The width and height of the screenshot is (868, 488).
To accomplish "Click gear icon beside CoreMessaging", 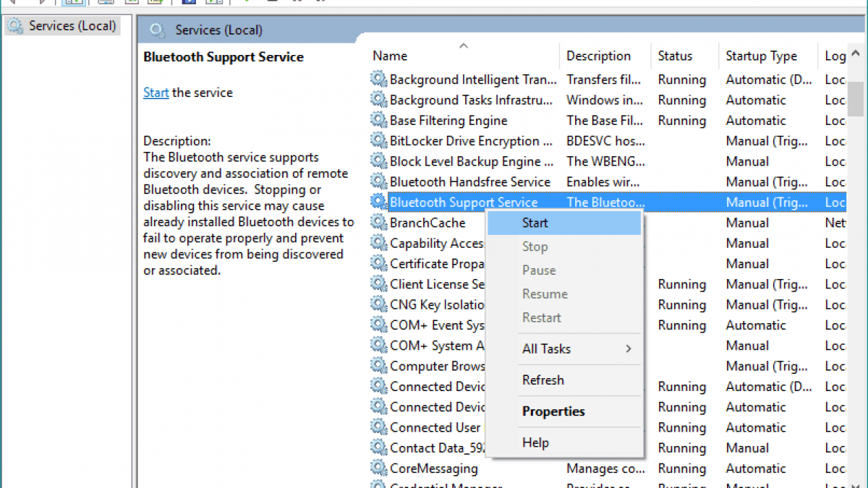I will coord(379,468).
